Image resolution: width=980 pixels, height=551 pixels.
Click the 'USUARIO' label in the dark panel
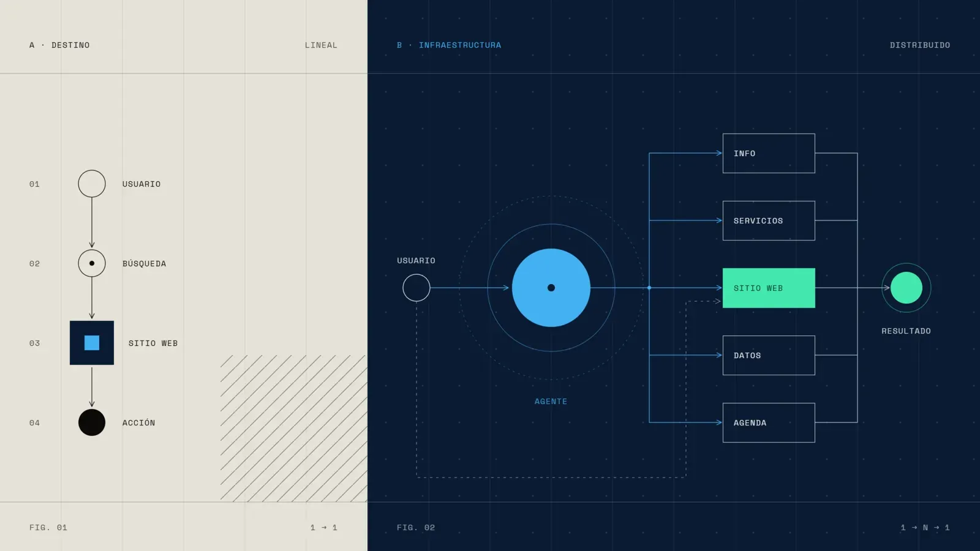(x=416, y=261)
